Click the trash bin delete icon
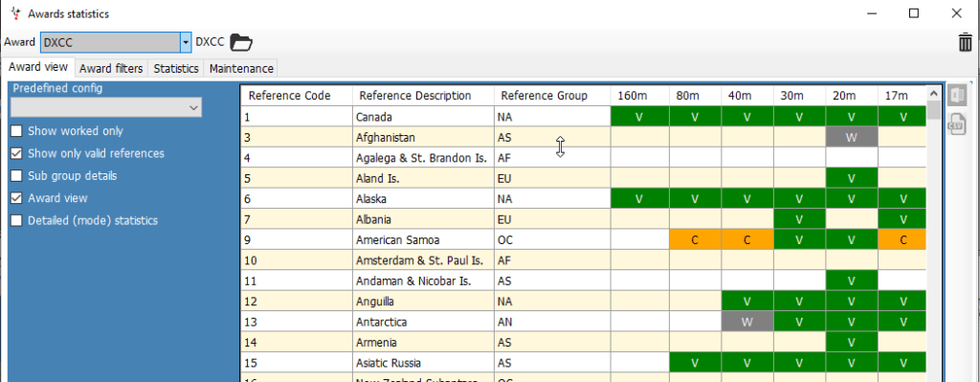This screenshot has height=382, width=980. pos(965,42)
